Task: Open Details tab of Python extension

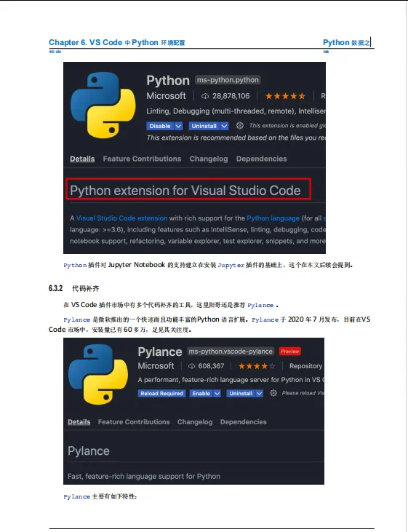Action: pos(82,159)
